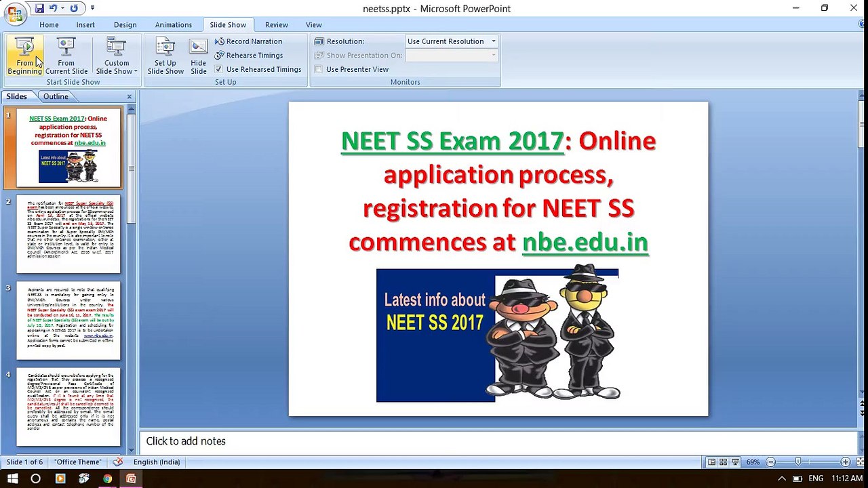Switch to Normal view
868x488 pixels.
tap(711, 462)
